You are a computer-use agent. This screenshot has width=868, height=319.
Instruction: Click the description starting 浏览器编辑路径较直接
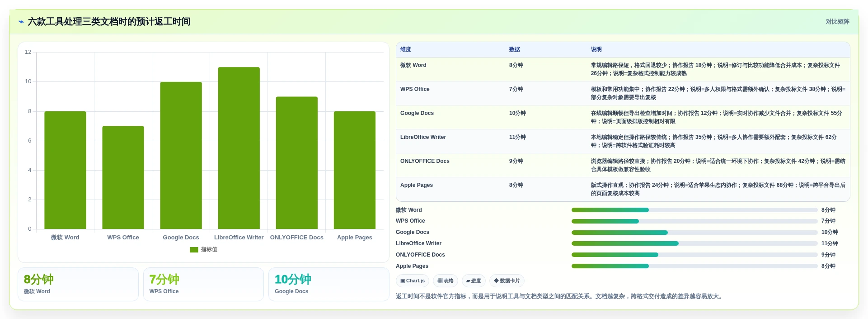[x=718, y=165]
